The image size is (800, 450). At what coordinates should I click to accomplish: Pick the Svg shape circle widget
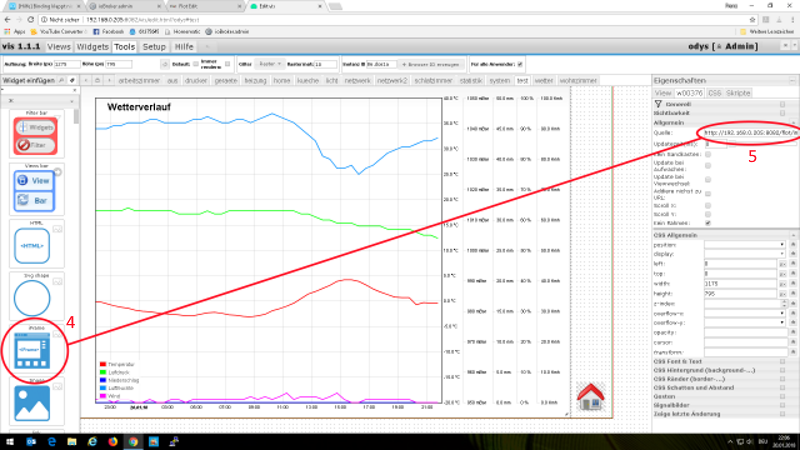point(32,297)
